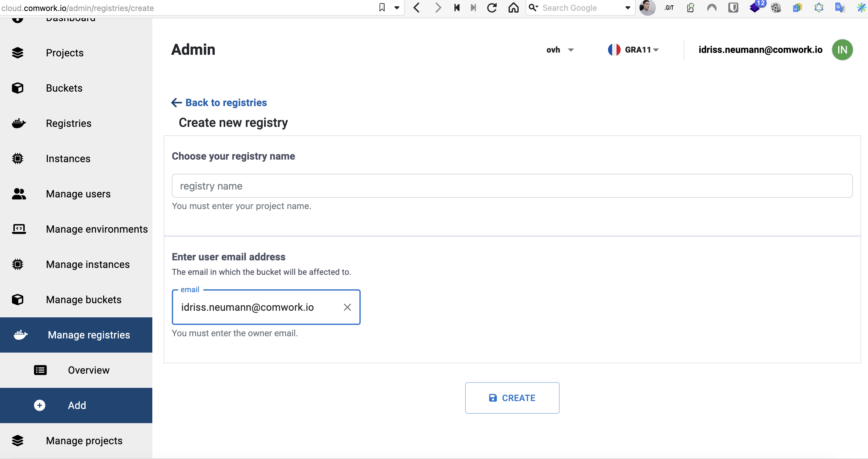This screenshot has width=868, height=459.
Task: Click the Manage projects layers icon
Action: tap(18, 441)
